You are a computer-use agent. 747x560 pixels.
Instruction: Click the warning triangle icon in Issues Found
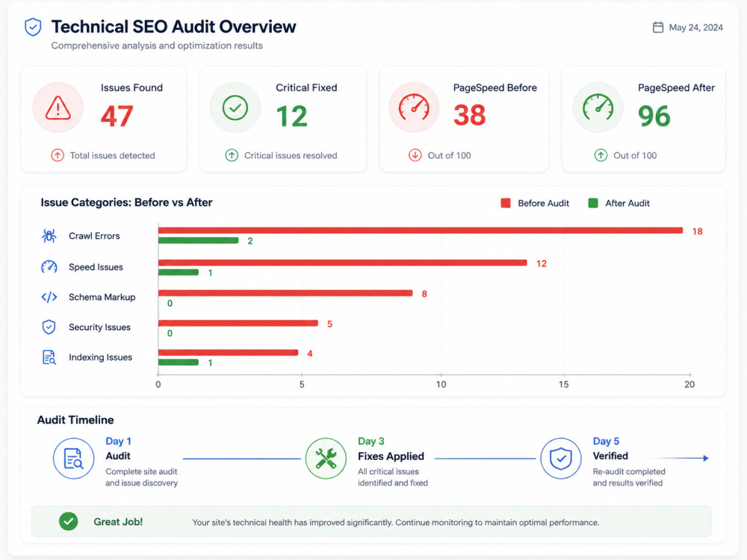coord(58,108)
